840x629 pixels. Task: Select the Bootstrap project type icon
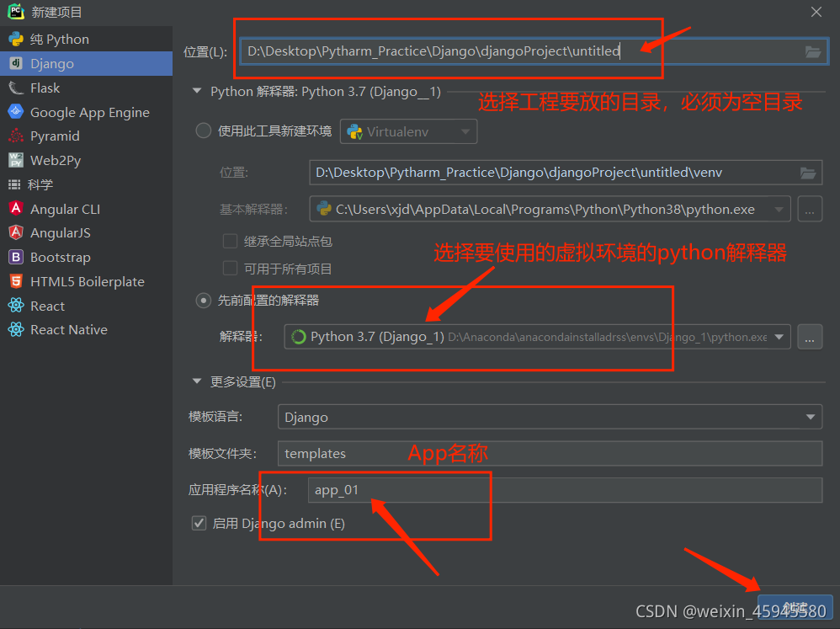(x=17, y=257)
